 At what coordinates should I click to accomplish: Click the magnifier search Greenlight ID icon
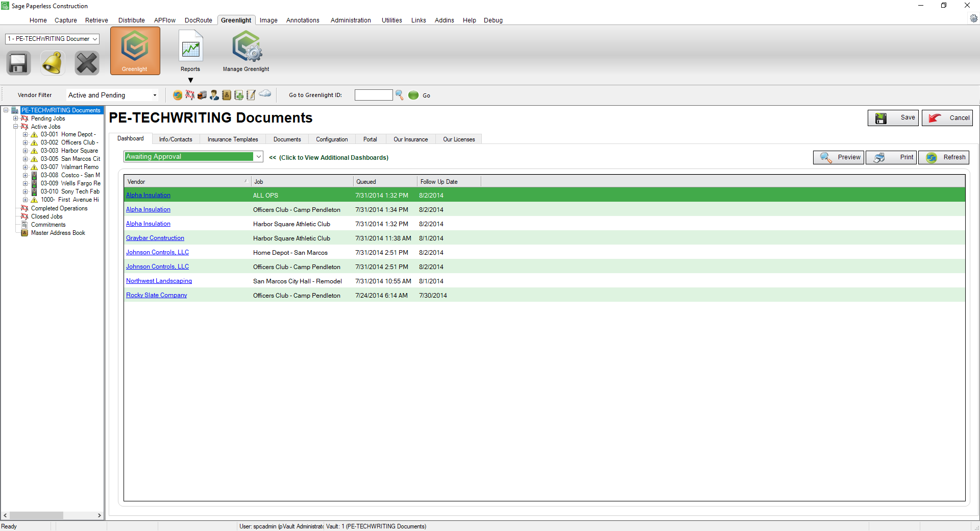coord(400,95)
